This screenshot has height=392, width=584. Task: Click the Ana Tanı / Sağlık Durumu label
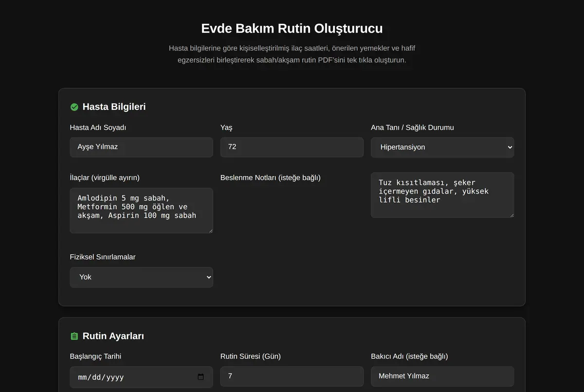(x=412, y=127)
